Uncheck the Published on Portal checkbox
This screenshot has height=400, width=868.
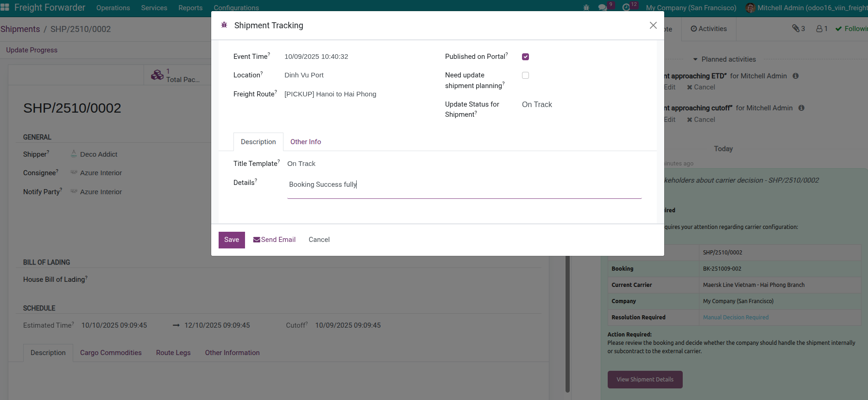click(525, 57)
